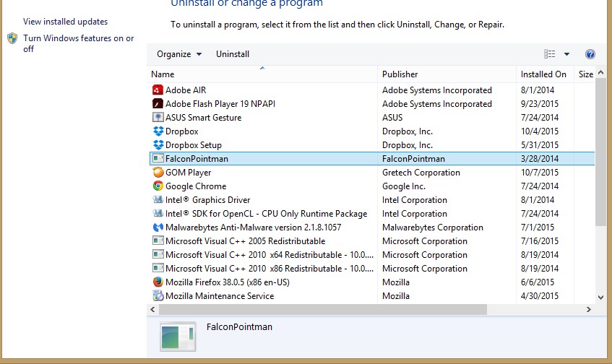Click the Dropbox Setup icon
612x364 pixels.
158,145
